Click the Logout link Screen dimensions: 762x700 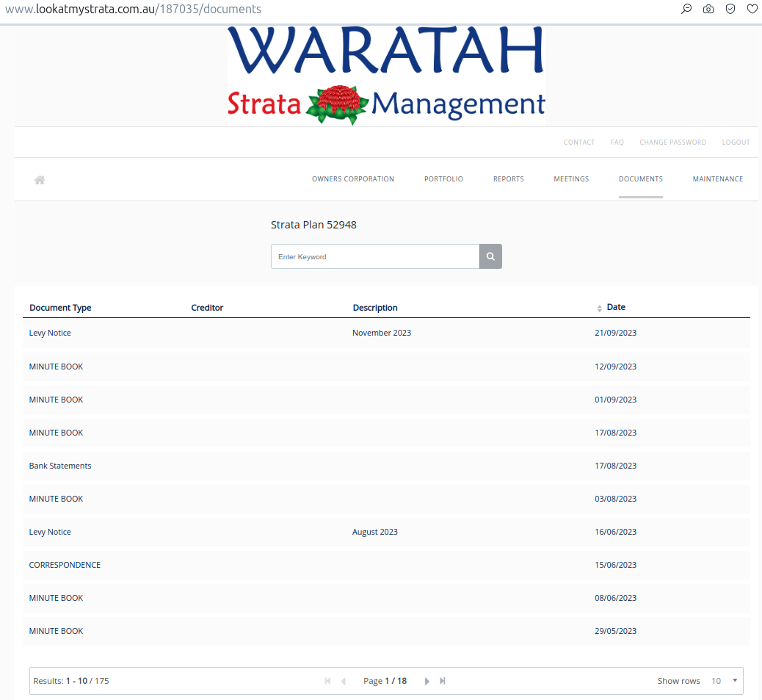click(x=736, y=142)
